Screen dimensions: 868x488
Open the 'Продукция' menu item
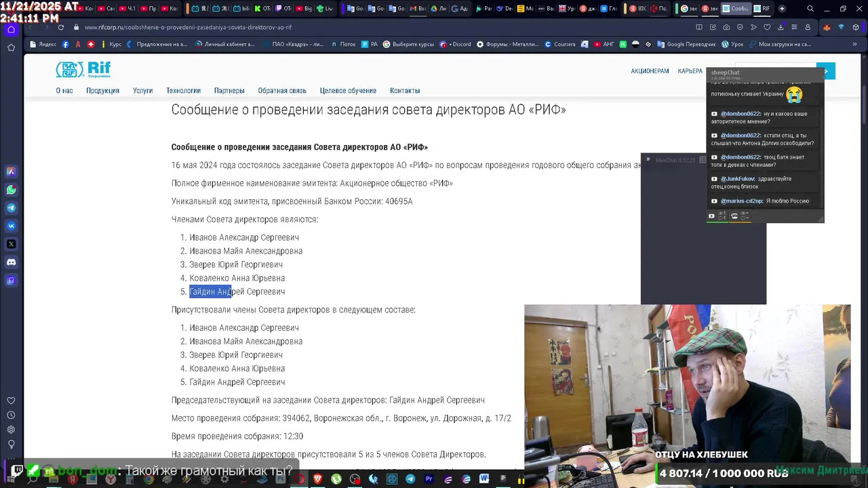[x=102, y=91]
